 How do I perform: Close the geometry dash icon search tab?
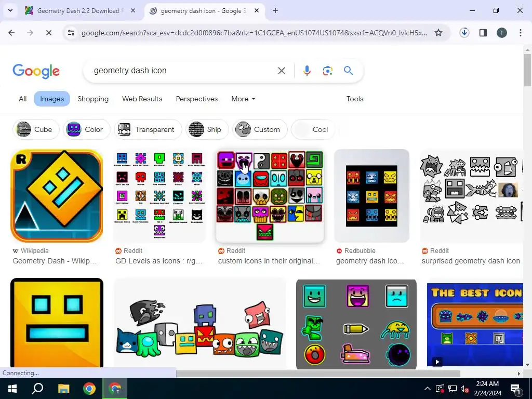coord(257,10)
